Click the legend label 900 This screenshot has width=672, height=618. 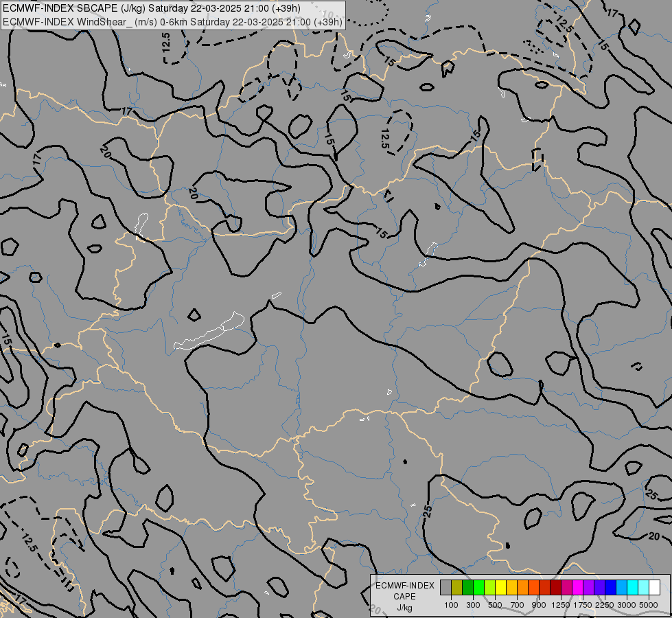click(x=539, y=605)
